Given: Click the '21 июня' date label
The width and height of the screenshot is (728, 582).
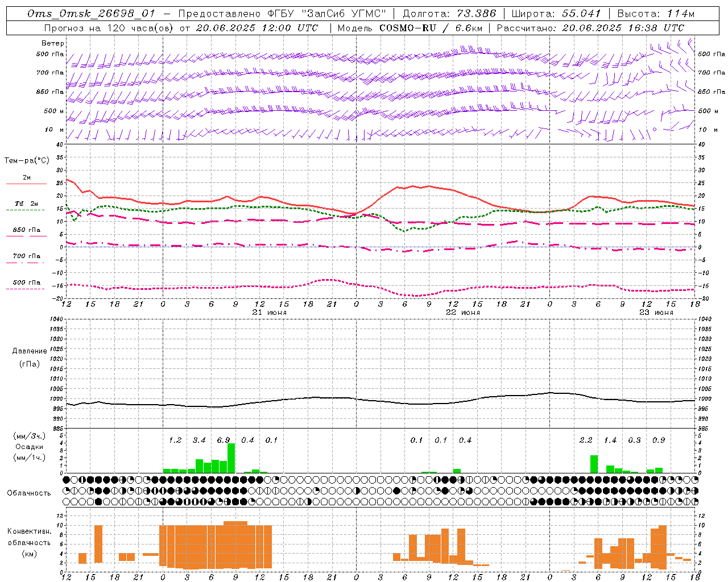Looking at the screenshot, I should [x=270, y=313].
